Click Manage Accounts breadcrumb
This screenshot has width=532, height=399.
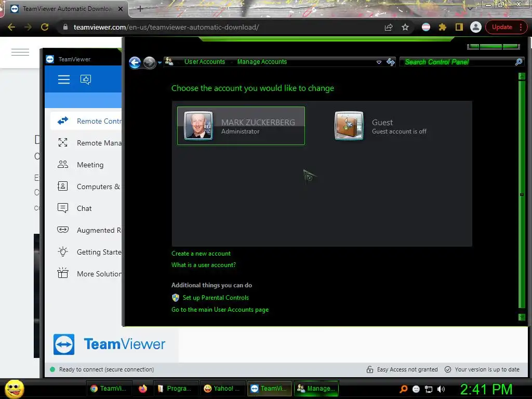[262, 62]
